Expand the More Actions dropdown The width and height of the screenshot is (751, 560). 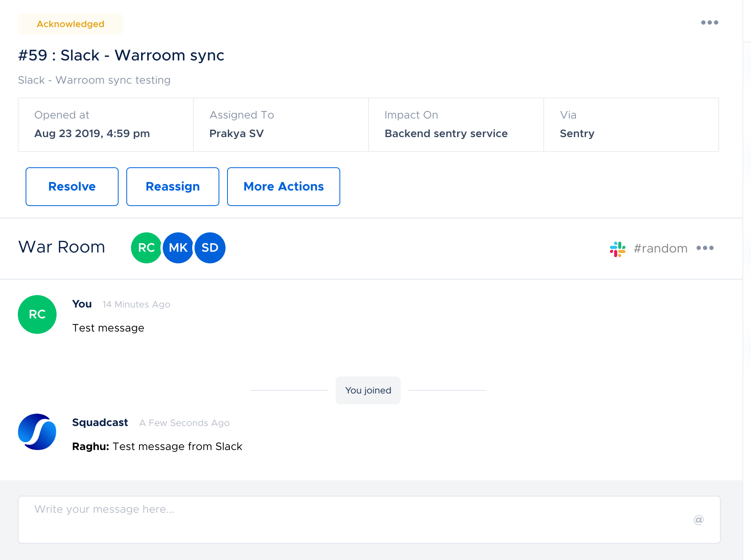click(x=283, y=187)
